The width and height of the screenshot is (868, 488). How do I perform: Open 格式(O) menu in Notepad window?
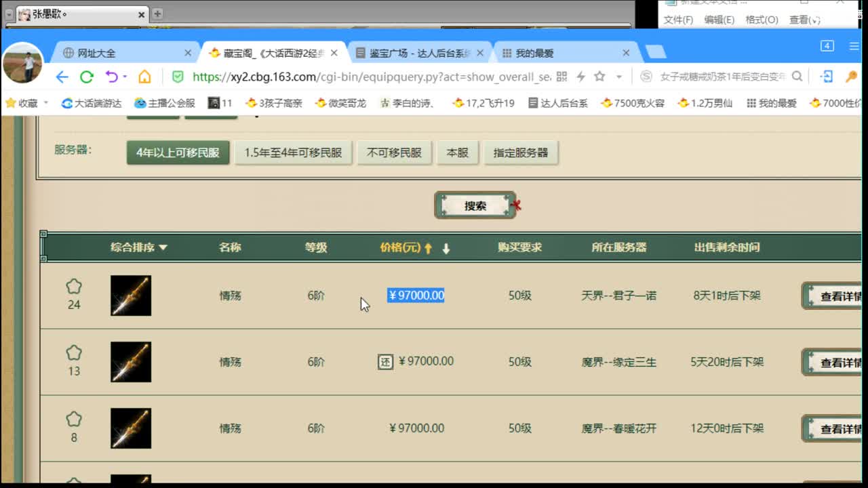(x=762, y=20)
